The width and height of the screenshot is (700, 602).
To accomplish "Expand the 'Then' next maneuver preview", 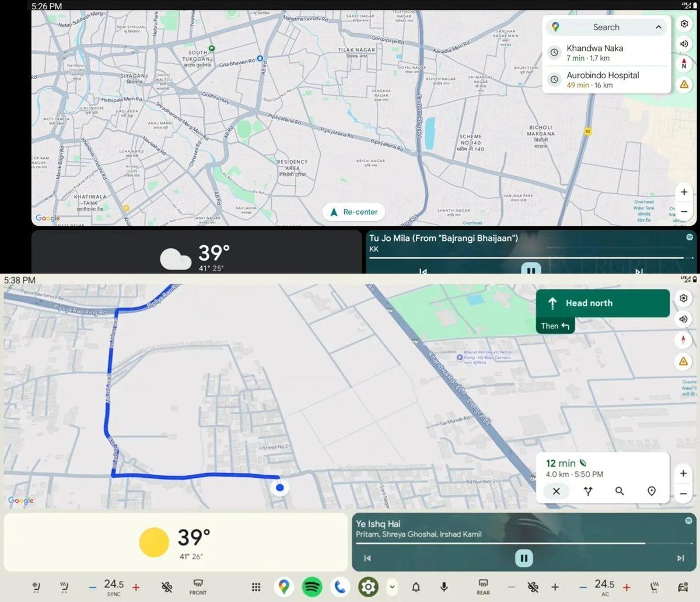I will pyautogui.click(x=555, y=325).
